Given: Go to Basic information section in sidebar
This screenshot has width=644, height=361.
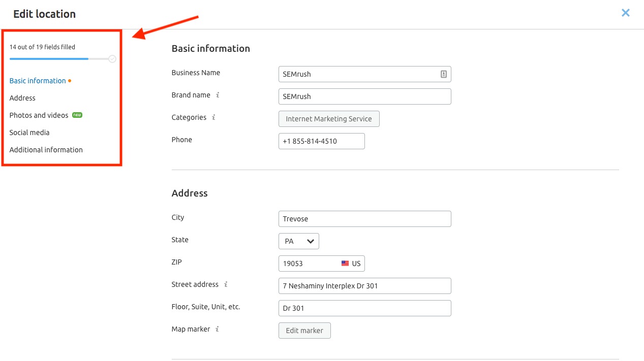Looking at the screenshot, I should pyautogui.click(x=38, y=81).
